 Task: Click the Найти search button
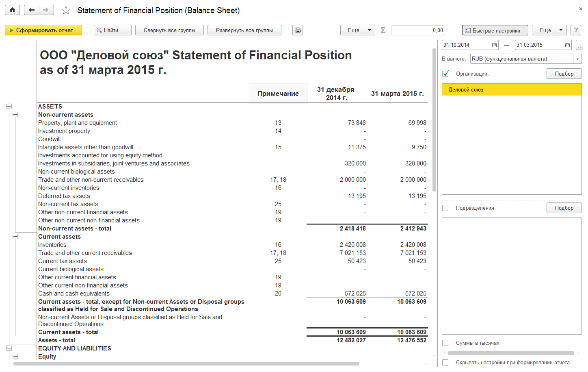click(x=112, y=30)
